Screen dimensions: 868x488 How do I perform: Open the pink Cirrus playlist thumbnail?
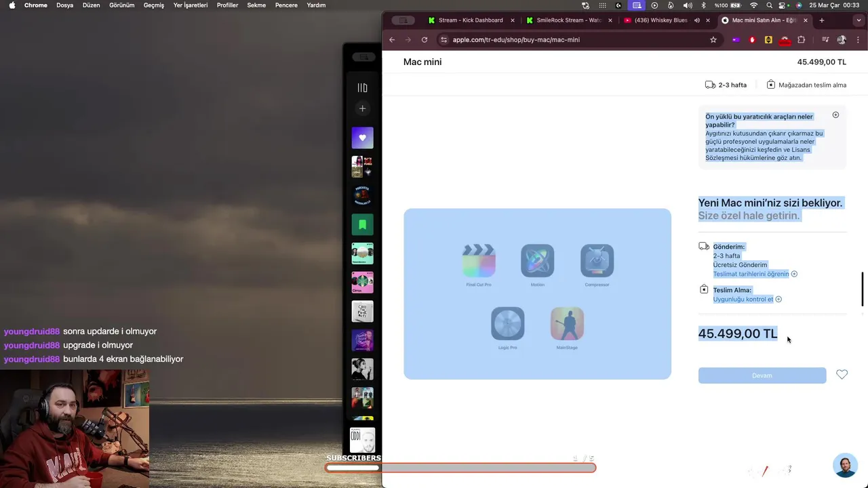click(362, 282)
